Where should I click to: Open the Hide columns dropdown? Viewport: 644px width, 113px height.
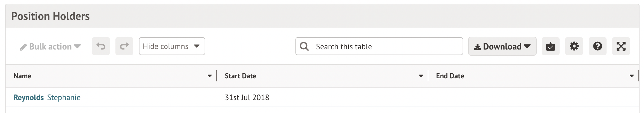(172, 46)
